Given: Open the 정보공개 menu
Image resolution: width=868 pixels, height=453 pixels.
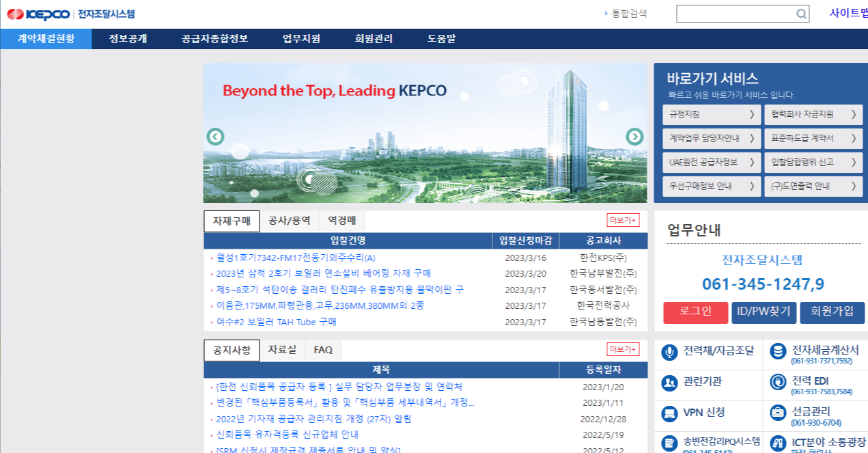Looking at the screenshot, I should point(128,39).
